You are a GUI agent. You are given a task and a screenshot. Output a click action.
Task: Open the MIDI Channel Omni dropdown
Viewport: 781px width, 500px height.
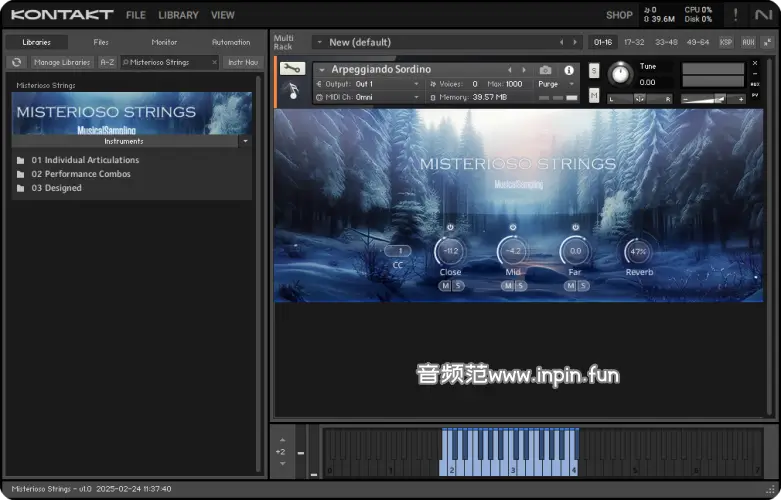[x=387, y=97]
